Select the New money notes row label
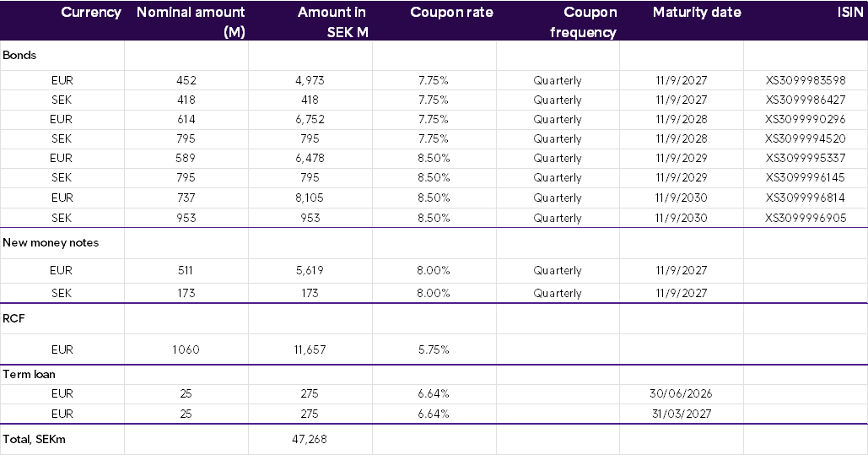 (51, 242)
